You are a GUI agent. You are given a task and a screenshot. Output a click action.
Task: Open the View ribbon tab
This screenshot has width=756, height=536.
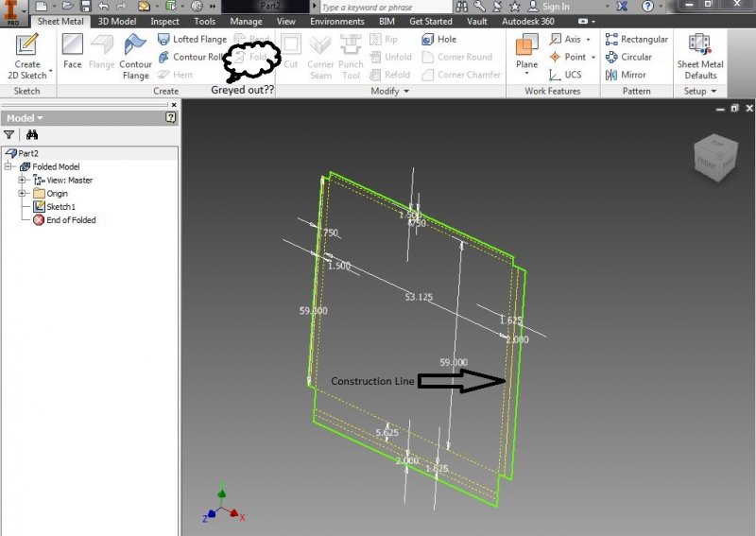pos(286,21)
